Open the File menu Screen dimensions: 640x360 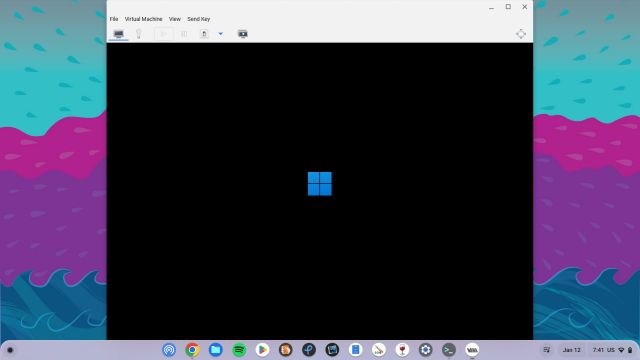point(114,19)
